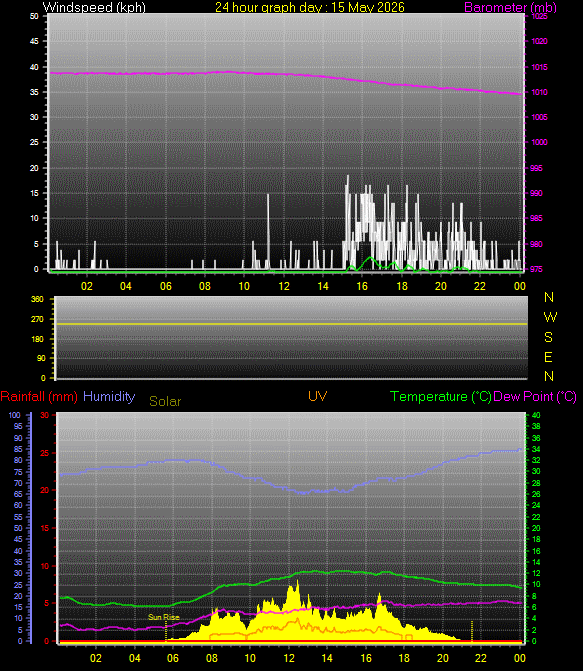
Task: Click the W direction label on wind chart
Action: pos(550,317)
